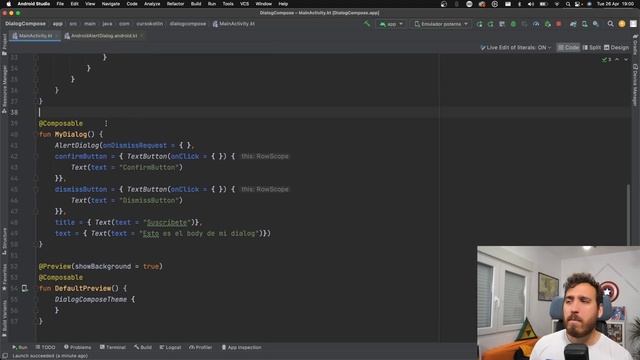Open the Refactor menu
The width and height of the screenshot is (640, 360).
coord(175,4)
